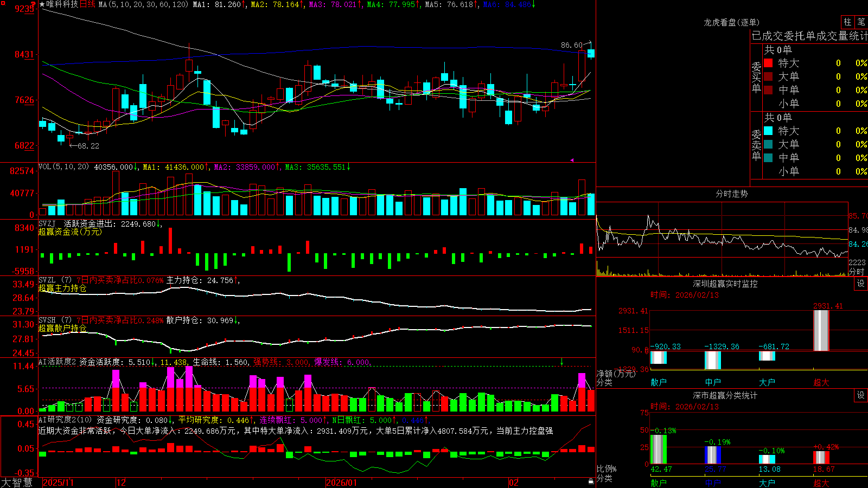Click the 02 month marker on the date axis
This screenshot has width=868, height=488.
click(x=514, y=483)
